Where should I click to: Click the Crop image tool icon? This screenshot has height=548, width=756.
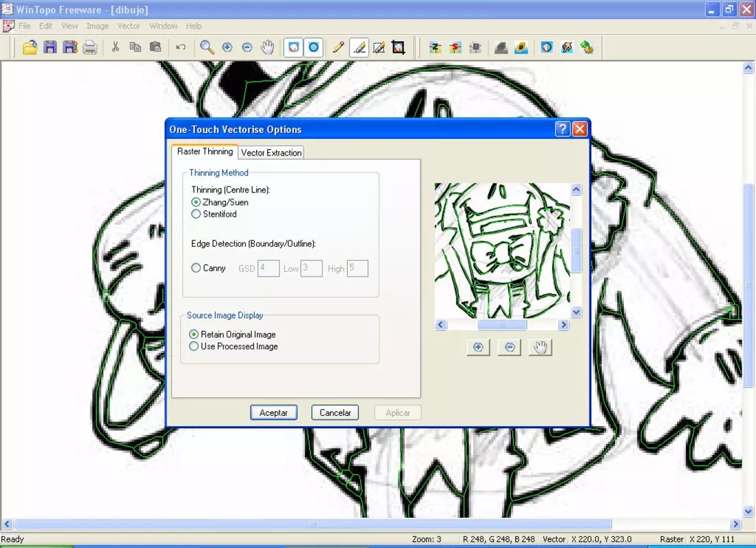[399, 47]
